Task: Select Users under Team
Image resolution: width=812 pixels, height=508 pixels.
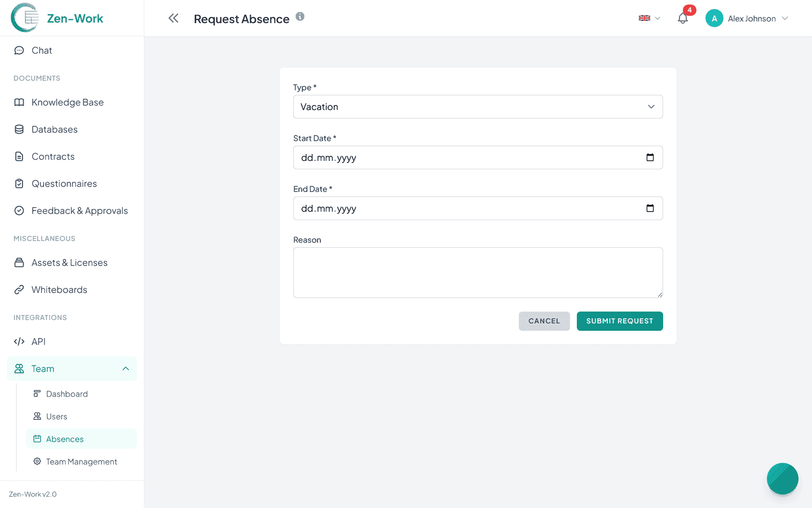Action: tap(81, 416)
